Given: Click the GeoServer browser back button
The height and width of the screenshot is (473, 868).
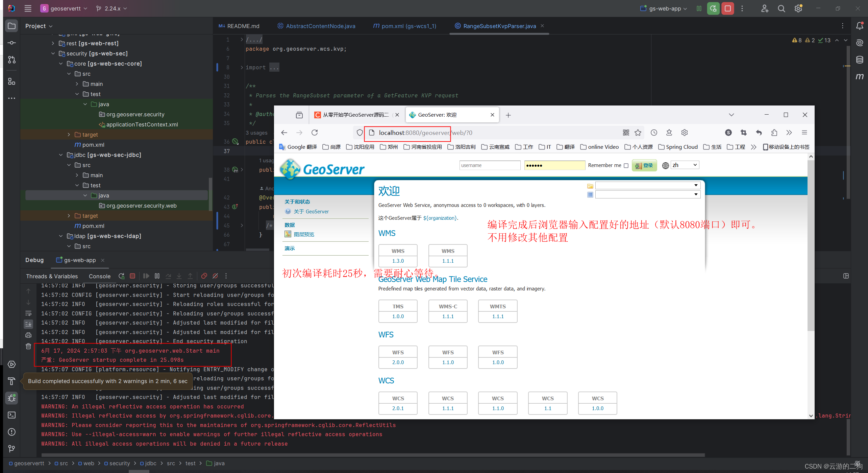Looking at the screenshot, I should pyautogui.click(x=284, y=133).
